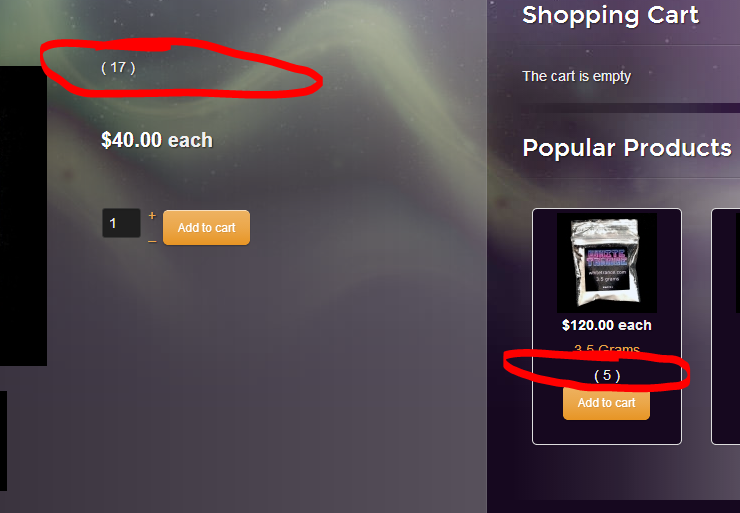Add the $120.00 popular product to cart
The image size is (740, 513).
[x=606, y=403]
